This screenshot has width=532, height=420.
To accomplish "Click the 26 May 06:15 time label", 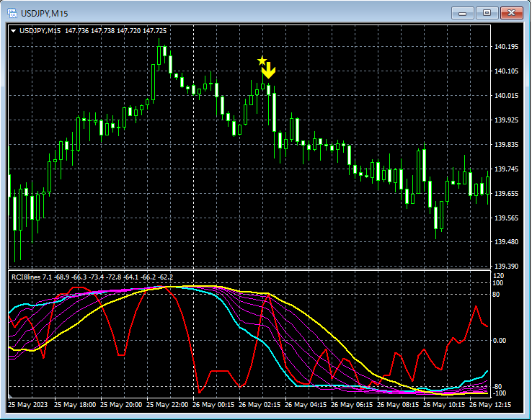I will click(x=352, y=405).
